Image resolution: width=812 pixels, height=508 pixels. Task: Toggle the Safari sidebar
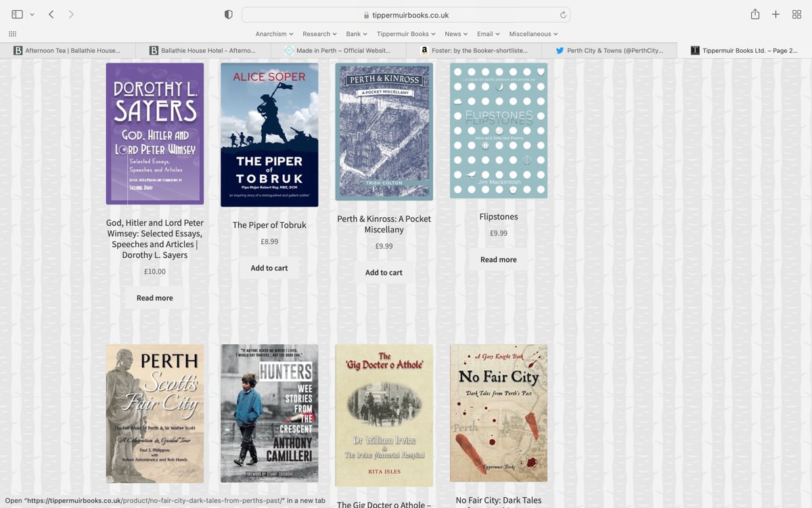[17, 14]
